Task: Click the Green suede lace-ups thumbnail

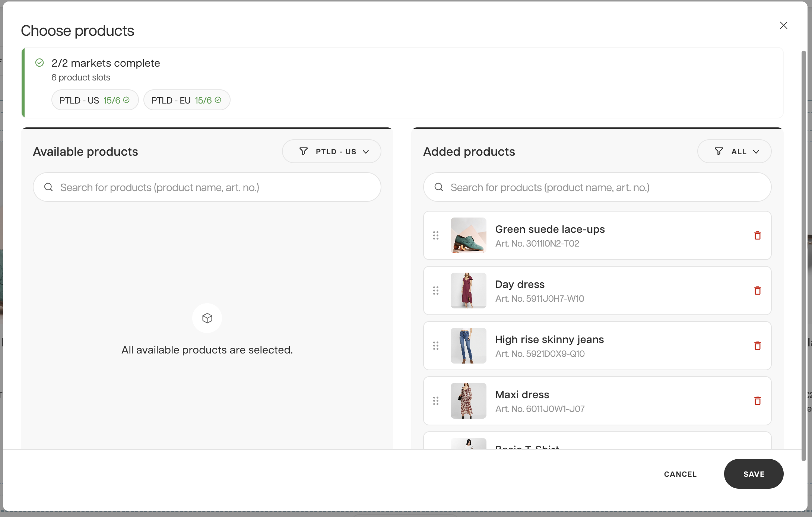Action: [x=468, y=235]
